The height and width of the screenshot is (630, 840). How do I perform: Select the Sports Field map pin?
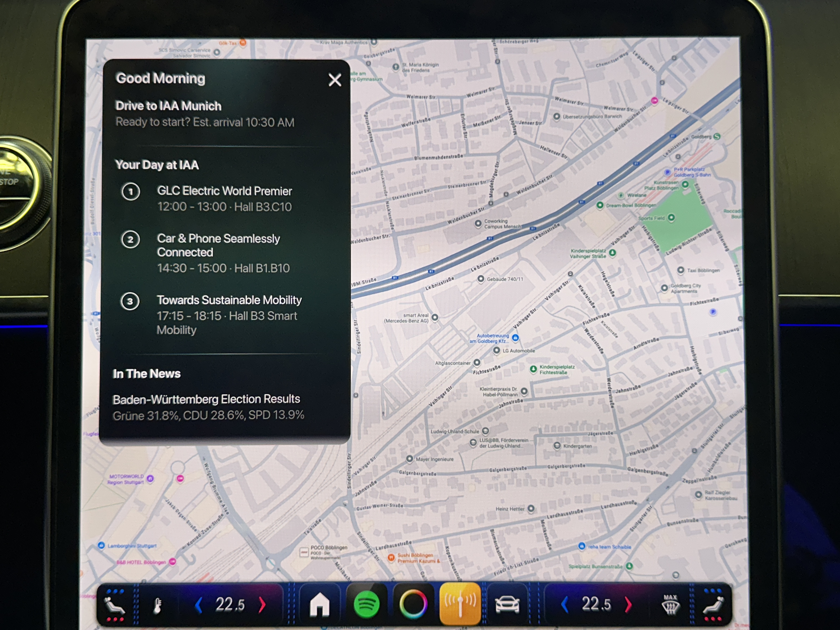(671, 217)
